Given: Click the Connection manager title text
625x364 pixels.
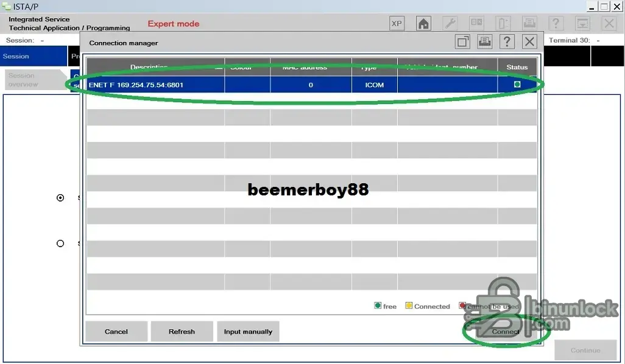Looking at the screenshot, I should [x=124, y=43].
